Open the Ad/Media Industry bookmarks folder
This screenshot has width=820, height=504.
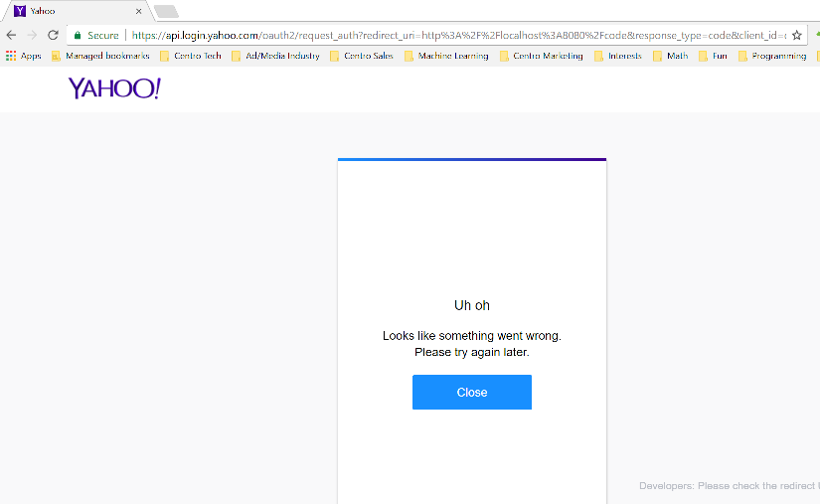(x=275, y=56)
